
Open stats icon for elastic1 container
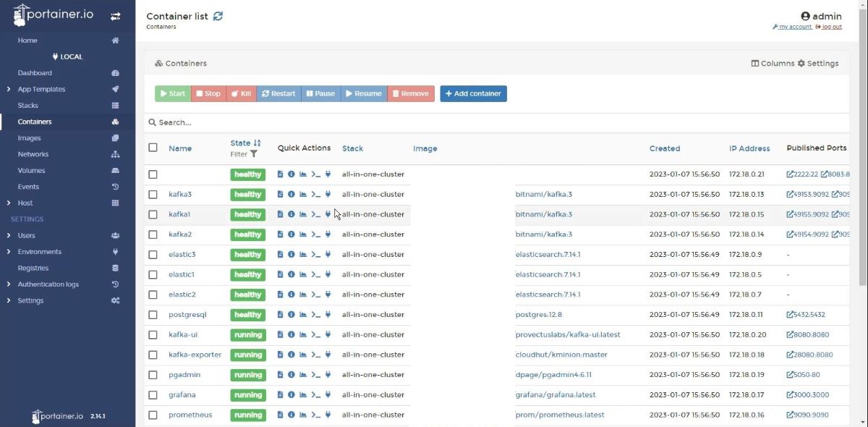point(303,275)
